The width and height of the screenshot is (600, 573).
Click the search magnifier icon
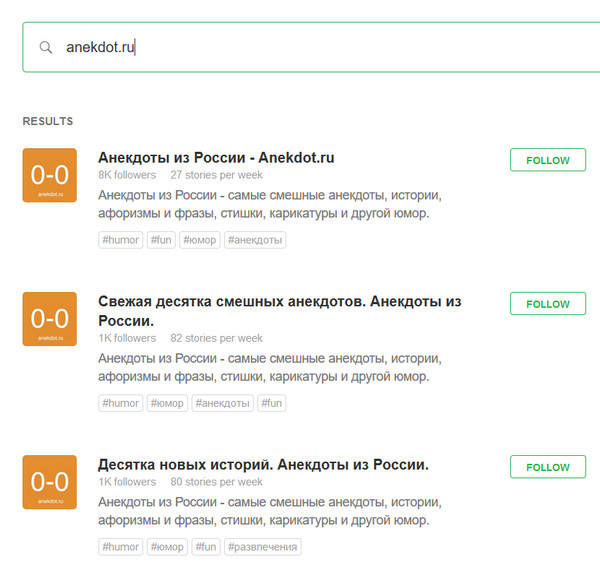[x=45, y=47]
